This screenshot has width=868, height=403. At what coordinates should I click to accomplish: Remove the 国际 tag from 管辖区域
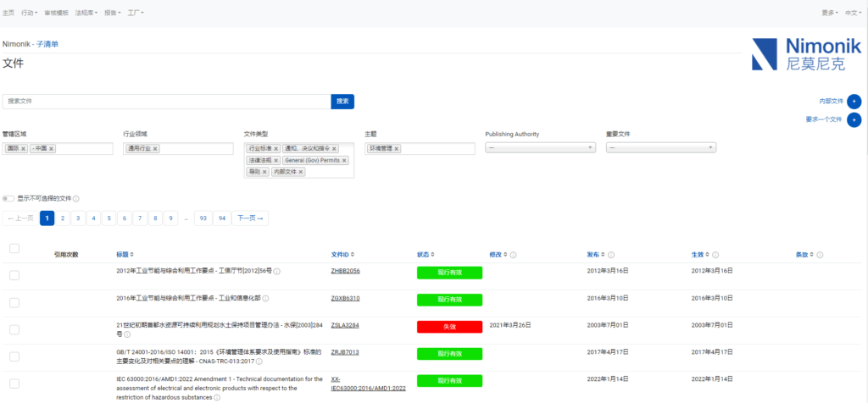(23, 149)
